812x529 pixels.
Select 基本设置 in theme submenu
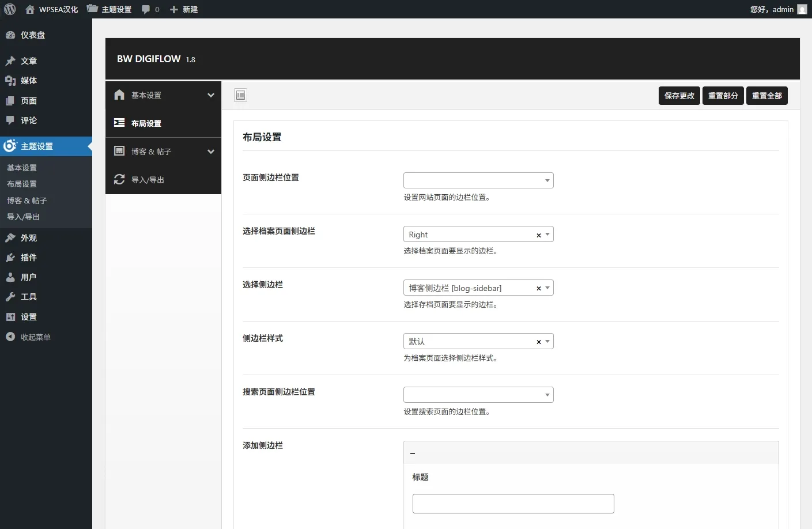[22, 168]
